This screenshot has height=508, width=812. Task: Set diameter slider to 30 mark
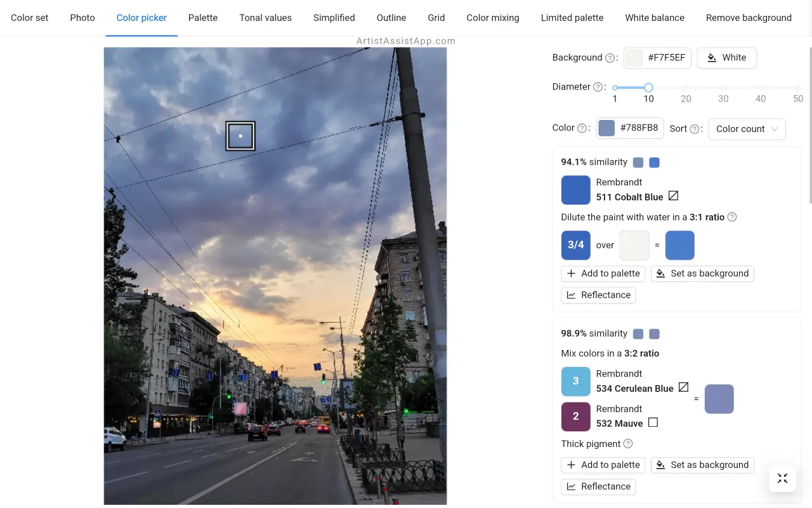723,88
